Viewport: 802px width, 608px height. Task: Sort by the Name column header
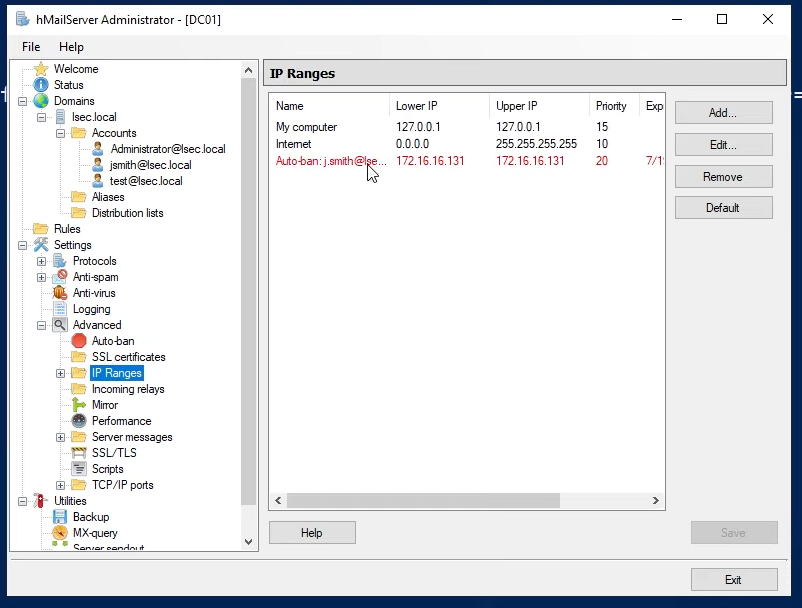point(329,106)
